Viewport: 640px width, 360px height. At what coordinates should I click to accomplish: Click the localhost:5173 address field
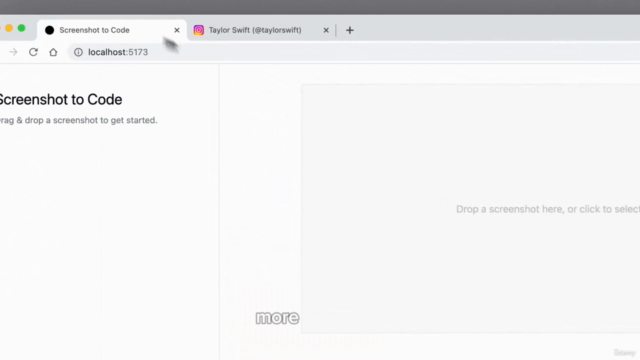click(x=354, y=52)
